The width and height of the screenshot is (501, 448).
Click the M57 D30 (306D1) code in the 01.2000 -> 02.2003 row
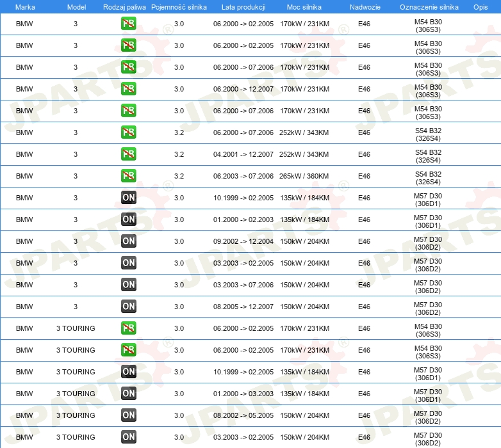428,221
